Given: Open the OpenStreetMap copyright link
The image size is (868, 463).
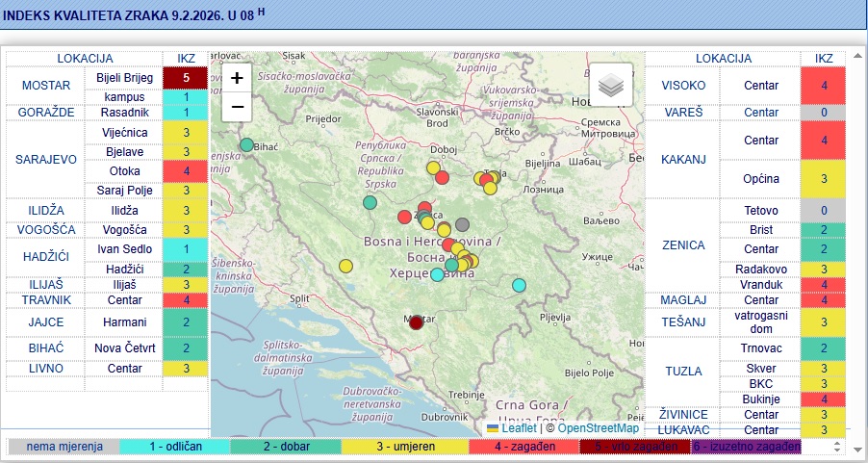Looking at the screenshot, I should pos(598,428).
